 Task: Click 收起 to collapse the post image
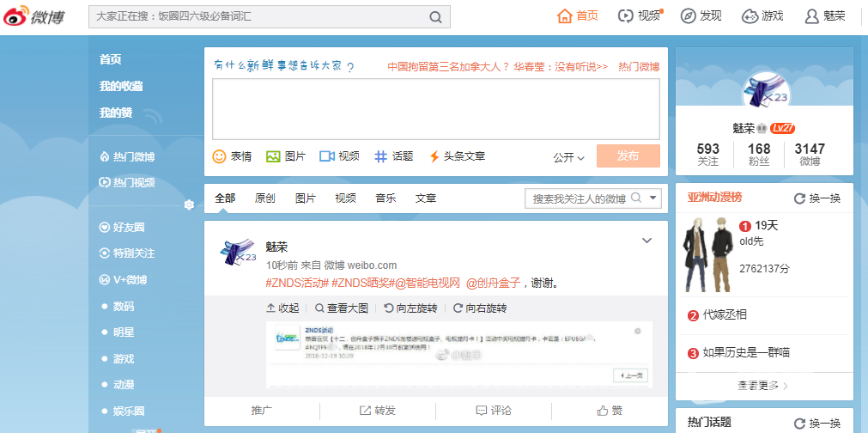click(282, 308)
